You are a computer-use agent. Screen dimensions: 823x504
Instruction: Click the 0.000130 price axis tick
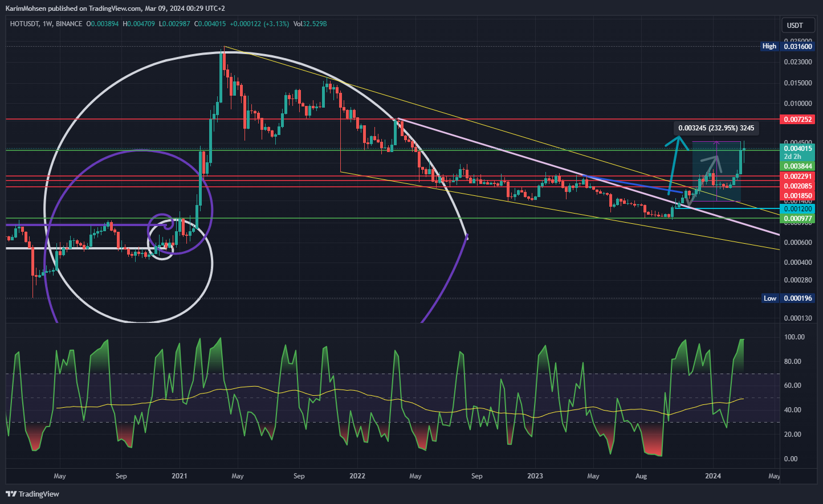pyautogui.click(x=798, y=318)
